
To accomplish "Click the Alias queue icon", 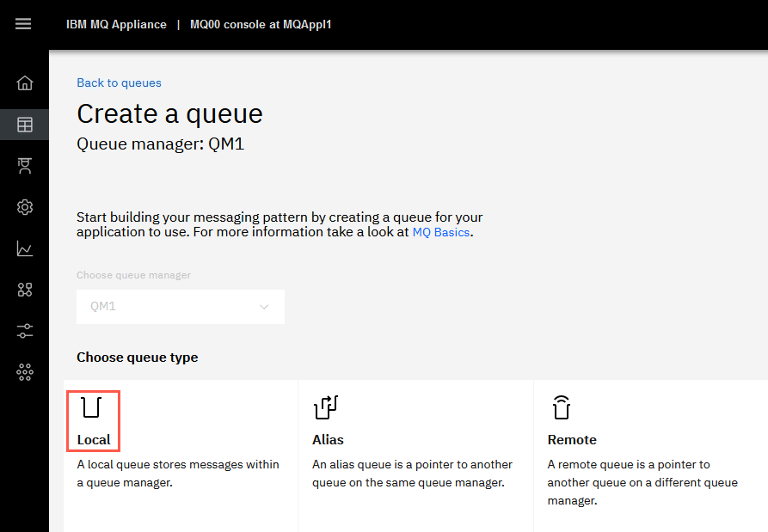I will pos(326,407).
